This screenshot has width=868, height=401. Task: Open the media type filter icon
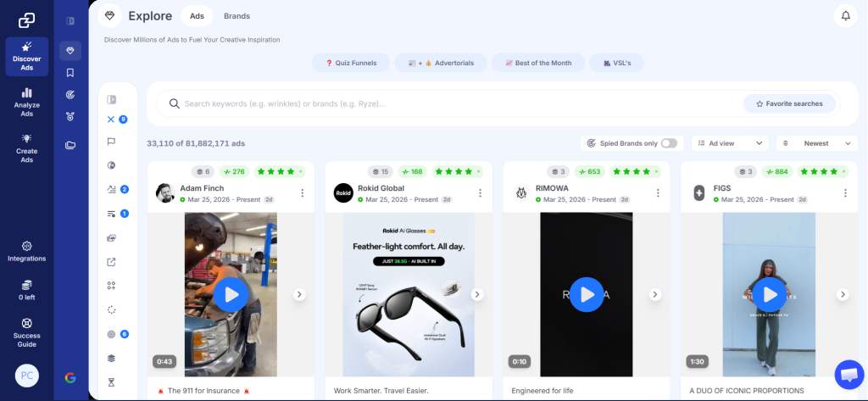111,237
